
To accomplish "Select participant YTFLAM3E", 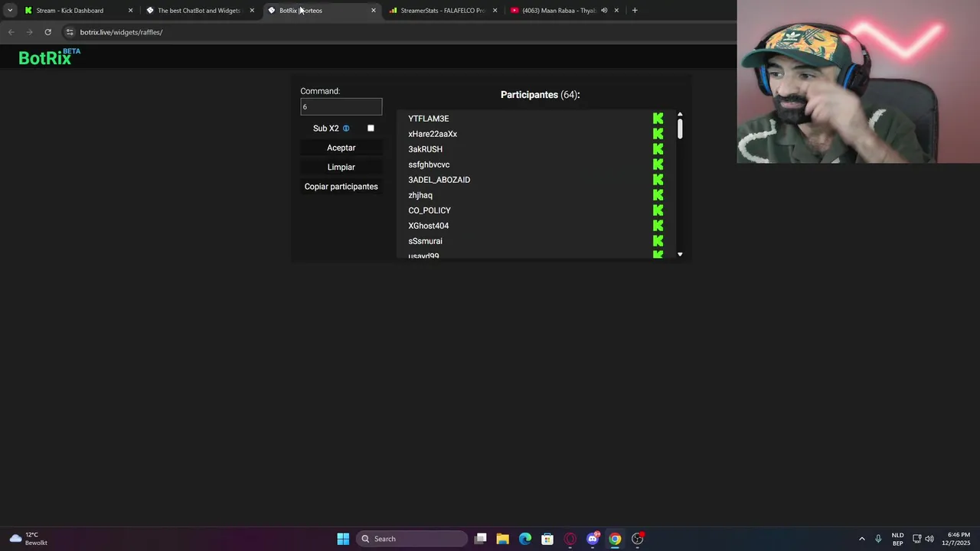I will coord(429,119).
